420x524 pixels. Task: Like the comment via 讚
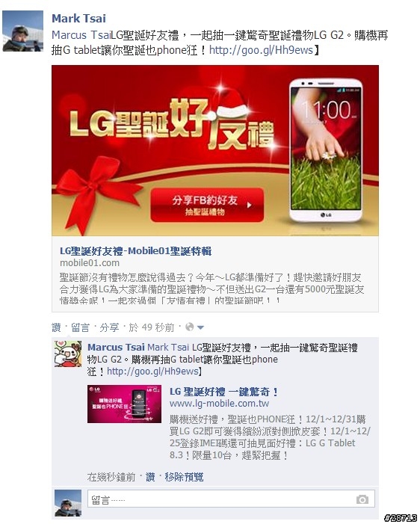pyautogui.click(x=150, y=477)
